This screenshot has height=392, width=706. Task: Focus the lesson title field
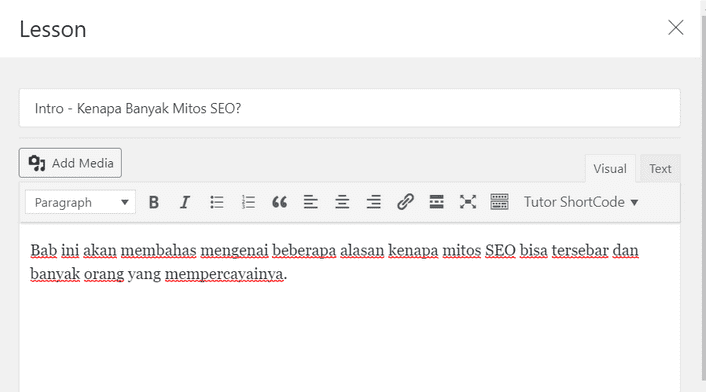click(x=349, y=108)
